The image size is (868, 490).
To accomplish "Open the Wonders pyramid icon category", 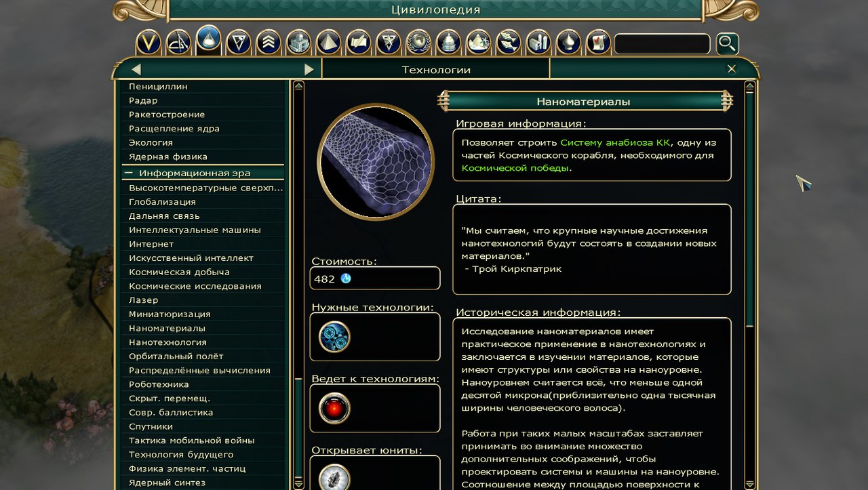I will (328, 43).
